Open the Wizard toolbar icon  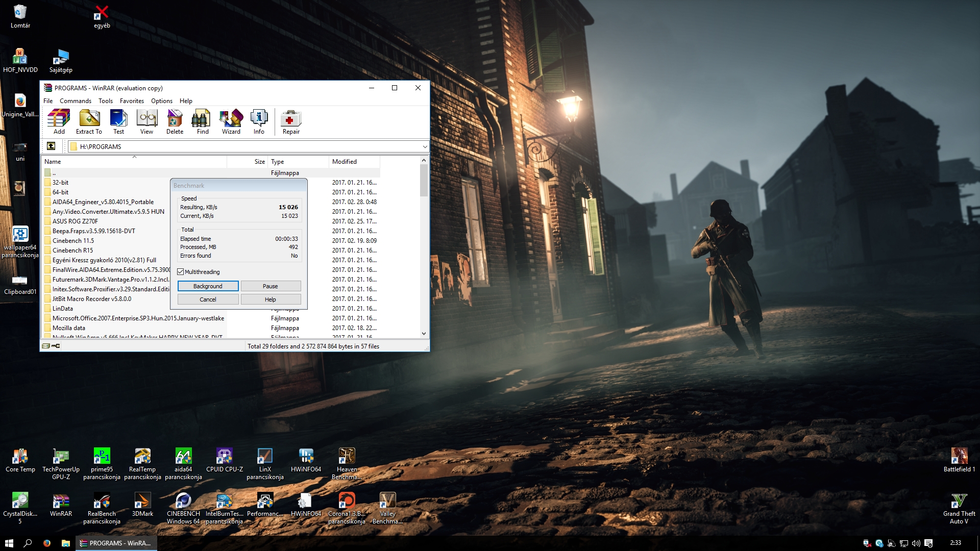(231, 122)
